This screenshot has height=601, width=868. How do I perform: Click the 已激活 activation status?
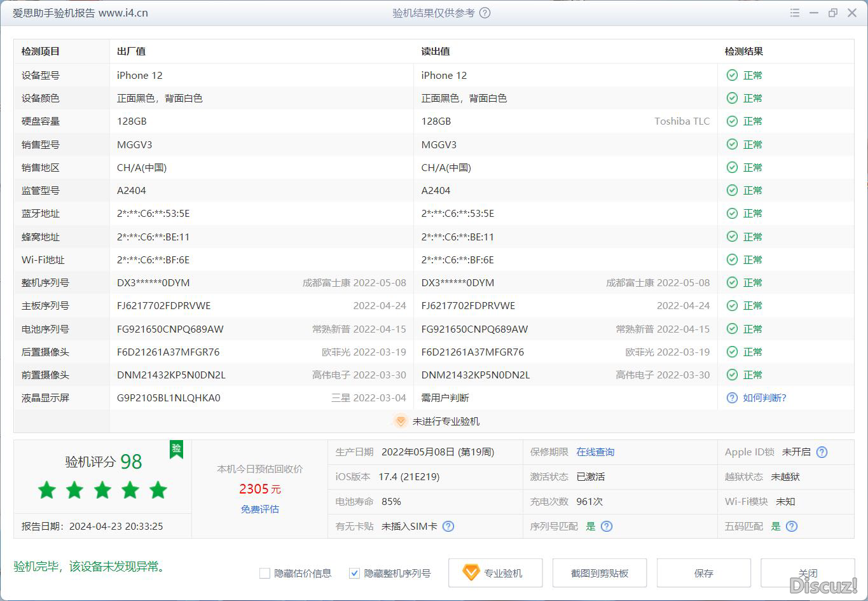pyautogui.click(x=591, y=476)
